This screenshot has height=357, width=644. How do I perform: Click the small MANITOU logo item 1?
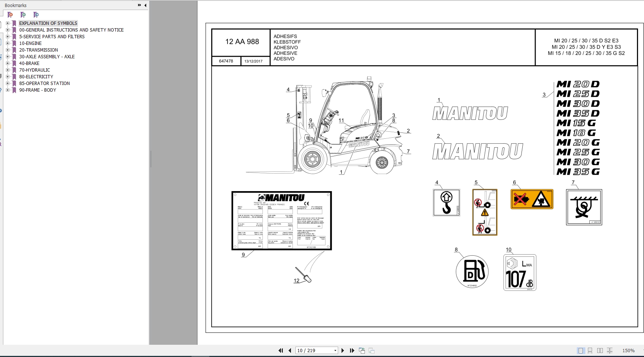pos(470,113)
